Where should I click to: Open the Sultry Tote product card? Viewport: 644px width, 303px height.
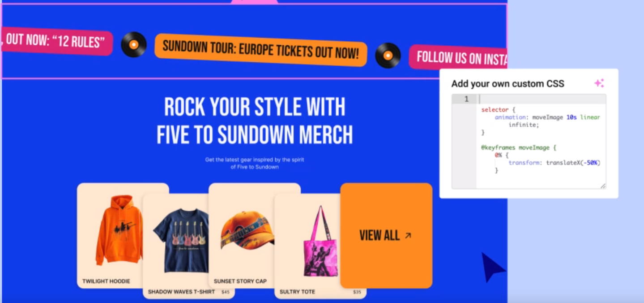[320, 246]
